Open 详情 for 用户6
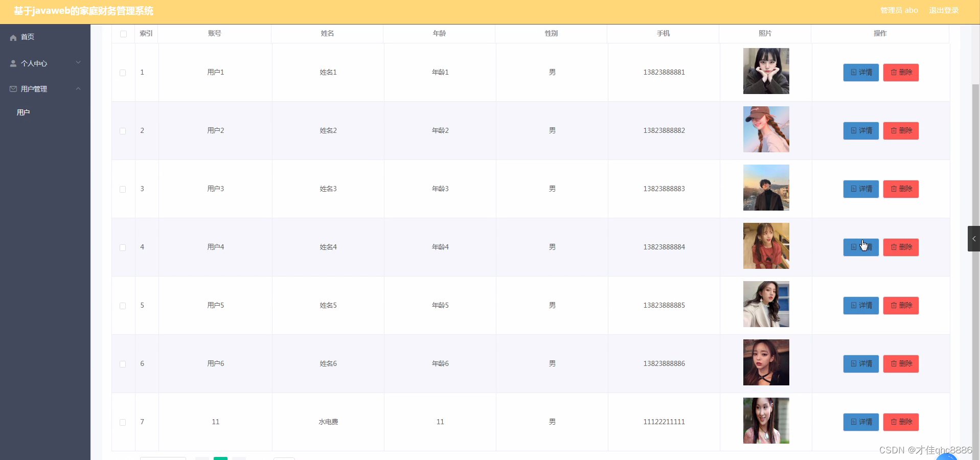Image resolution: width=980 pixels, height=460 pixels. 861,364
